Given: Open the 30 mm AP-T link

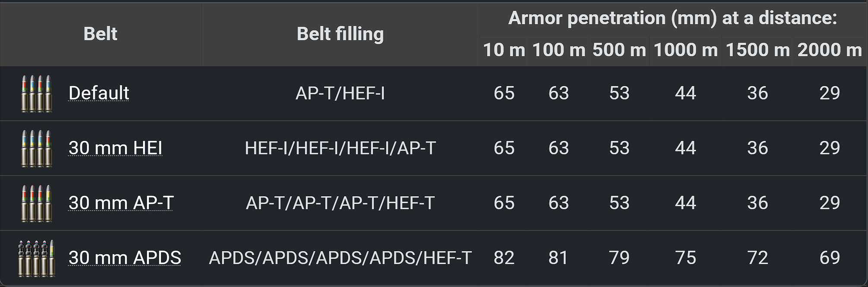Looking at the screenshot, I should [121, 203].
